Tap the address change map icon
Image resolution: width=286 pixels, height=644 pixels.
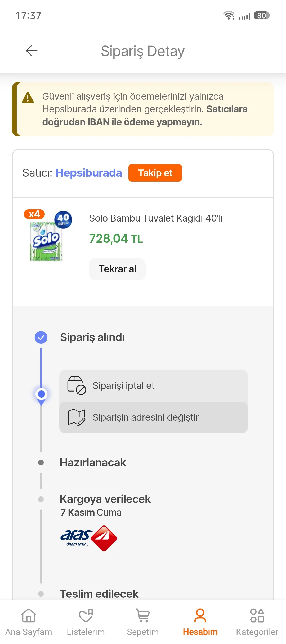pyautogui.click(x=77, y=417)
